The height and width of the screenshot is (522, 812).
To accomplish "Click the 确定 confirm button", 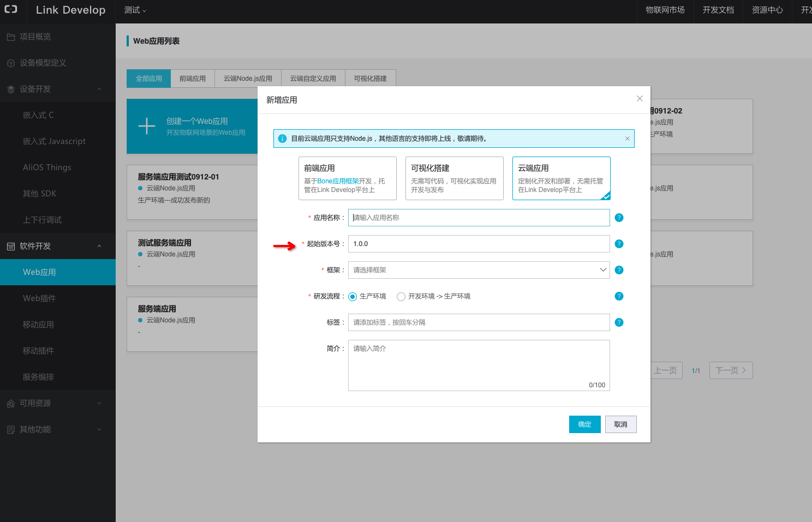I will pyautogui.click(x=585, y=424).
